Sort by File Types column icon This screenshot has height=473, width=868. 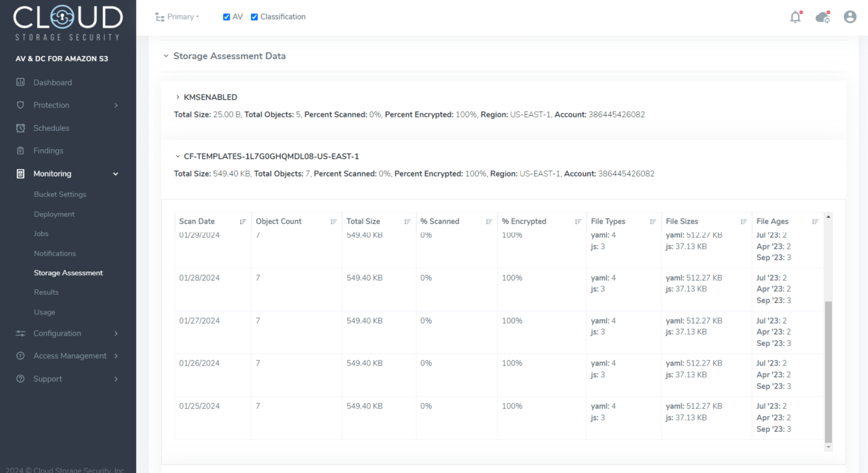pos(653,222)
